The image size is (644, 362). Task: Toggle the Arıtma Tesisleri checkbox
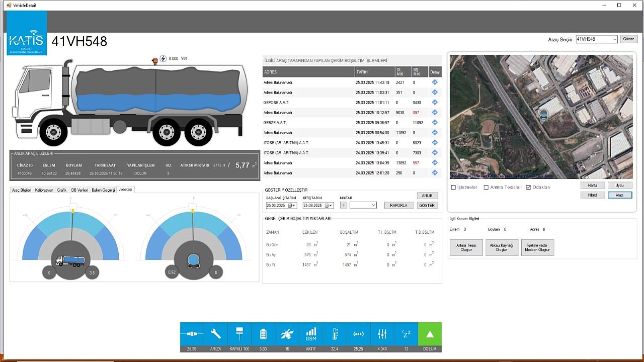pos(486,188)
